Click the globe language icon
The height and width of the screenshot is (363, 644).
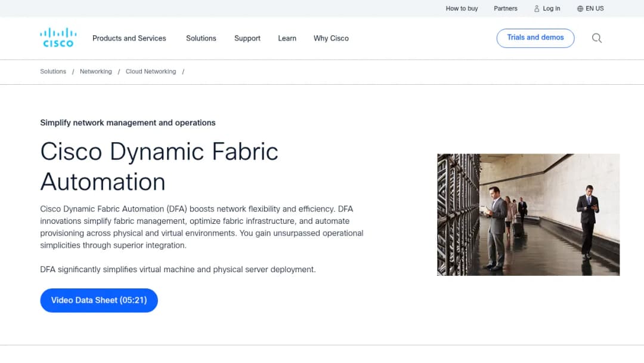coord(580,8)
